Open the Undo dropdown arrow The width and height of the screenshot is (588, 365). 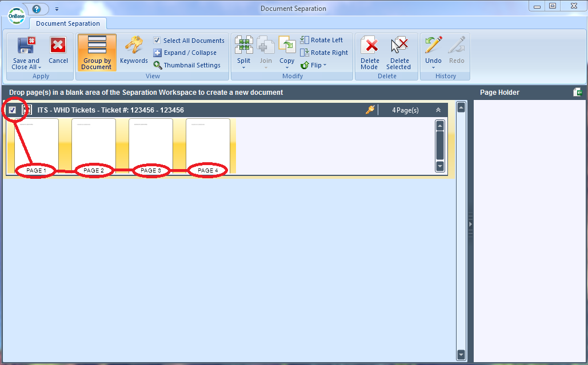tap(434, 68)
